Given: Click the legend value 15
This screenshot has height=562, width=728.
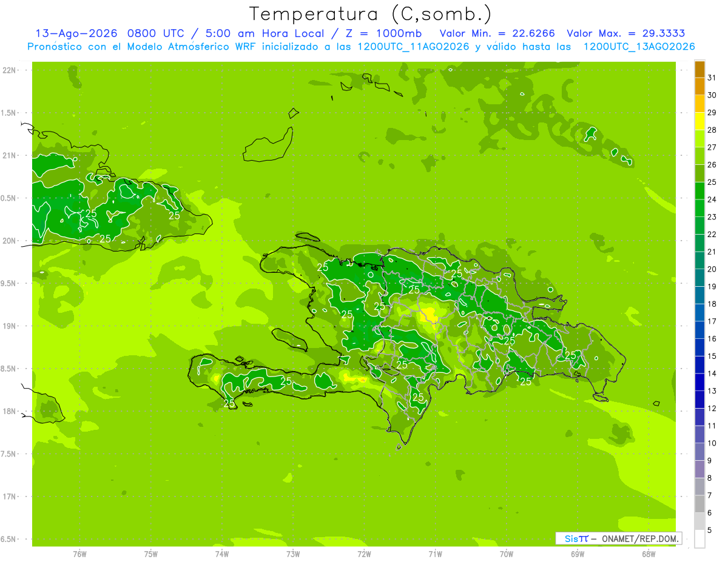Looking at the screenshot, I should tap(712, 356).
